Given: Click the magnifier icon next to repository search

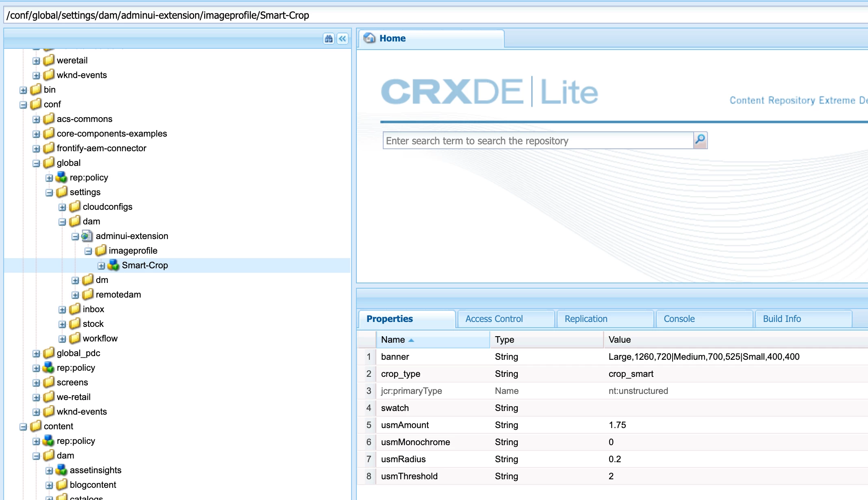Looking at the screenshot, I should 700,140.
